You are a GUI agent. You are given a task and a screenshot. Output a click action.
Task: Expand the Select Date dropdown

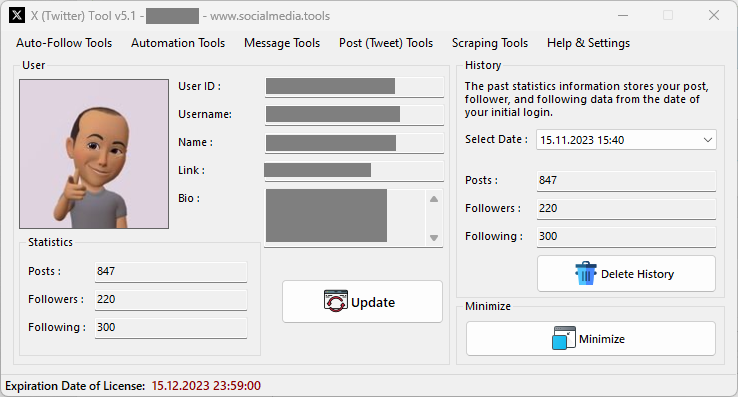707,140
